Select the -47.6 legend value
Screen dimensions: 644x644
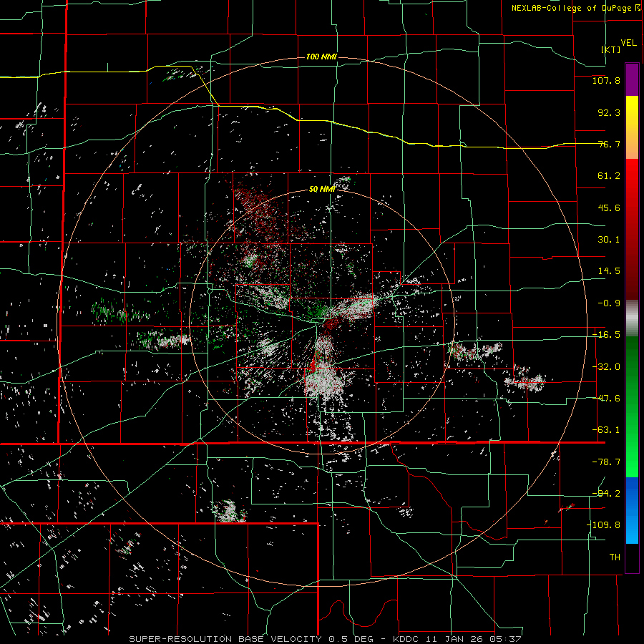click(x=606, y=399)
